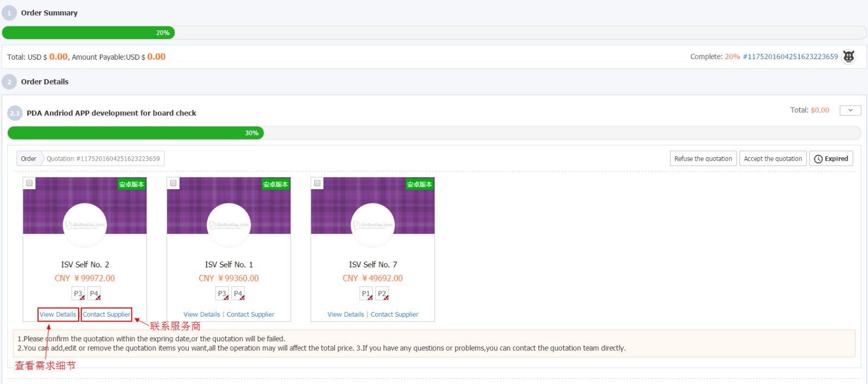
Task: Click the avatar icon beside the order number
Action: [848, 56]
